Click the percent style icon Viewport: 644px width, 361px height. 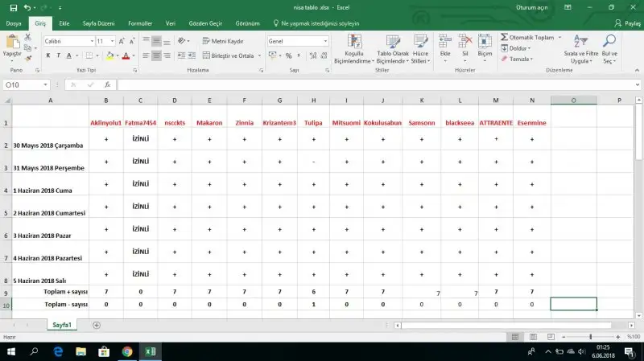click(288, 55)
